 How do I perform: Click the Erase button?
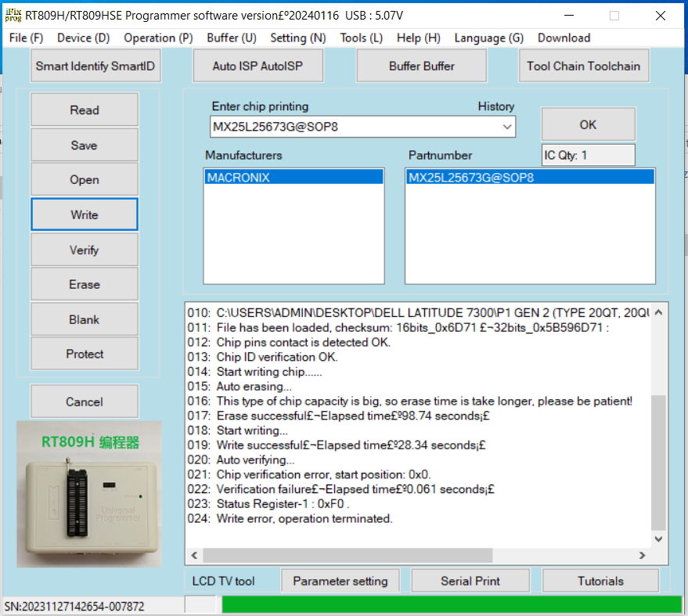tap(85, 285)
